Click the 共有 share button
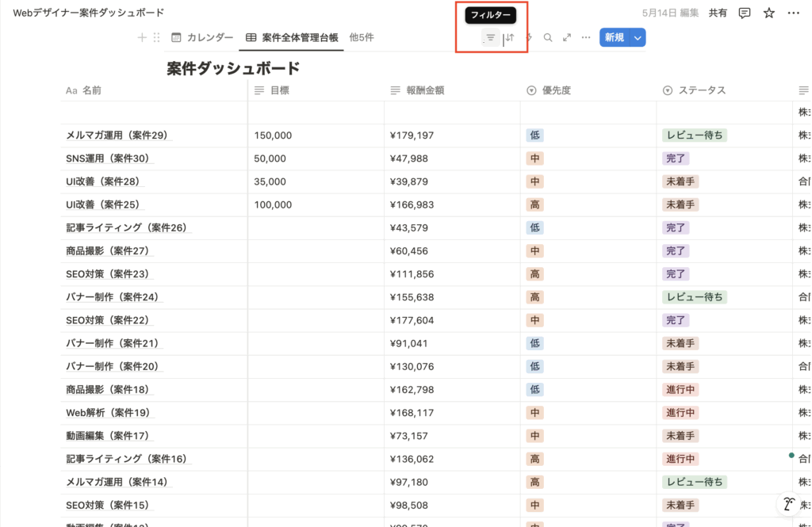This screenshot has width=812, height=527. click(x=718, y=13)
